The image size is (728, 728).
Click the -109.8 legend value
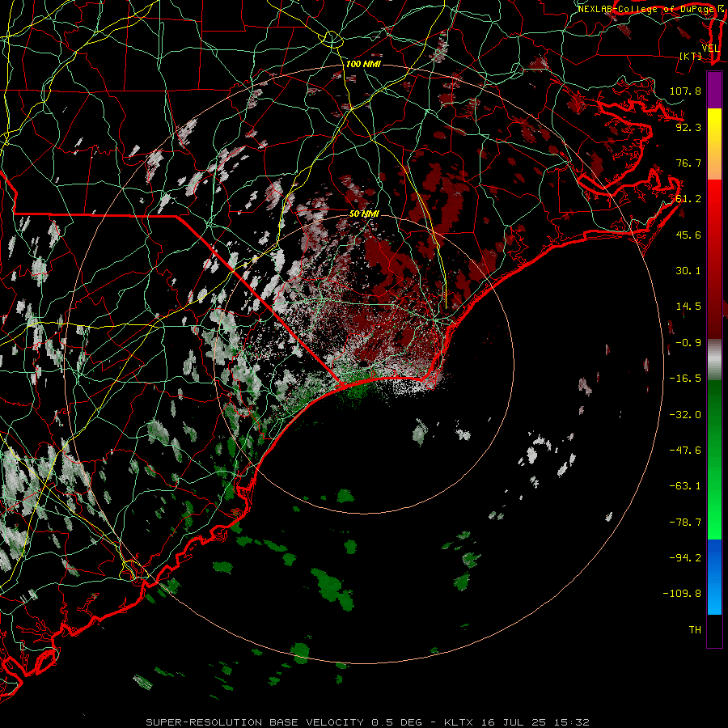click(682, 594)
